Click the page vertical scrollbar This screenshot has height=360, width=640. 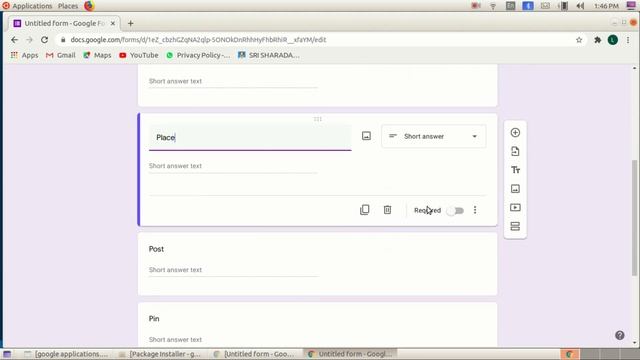[x=634, y=218]
